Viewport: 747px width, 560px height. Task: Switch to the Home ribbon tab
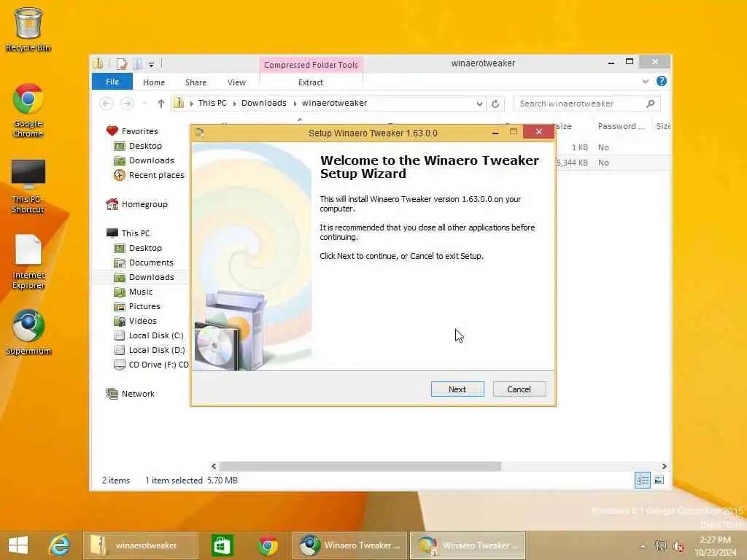tap(153, 82)
